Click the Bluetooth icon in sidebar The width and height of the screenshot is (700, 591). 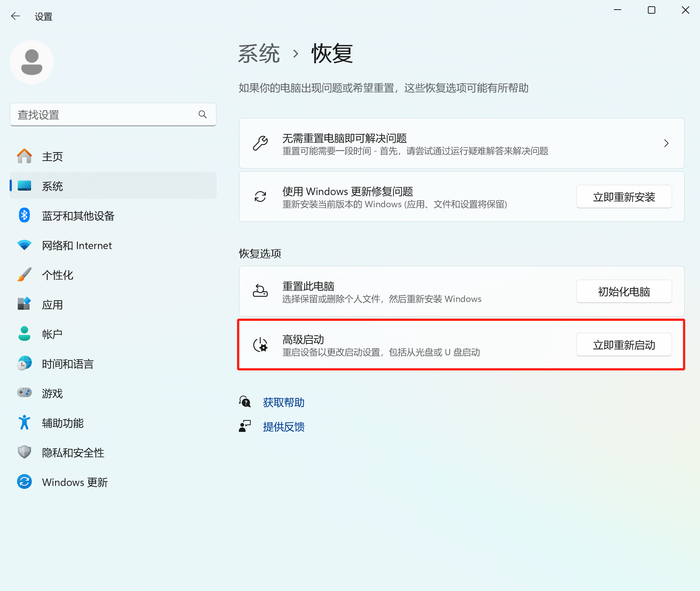24,215
